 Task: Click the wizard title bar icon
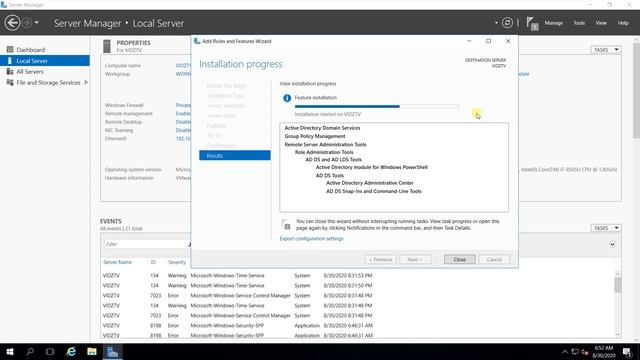(197, 41)
